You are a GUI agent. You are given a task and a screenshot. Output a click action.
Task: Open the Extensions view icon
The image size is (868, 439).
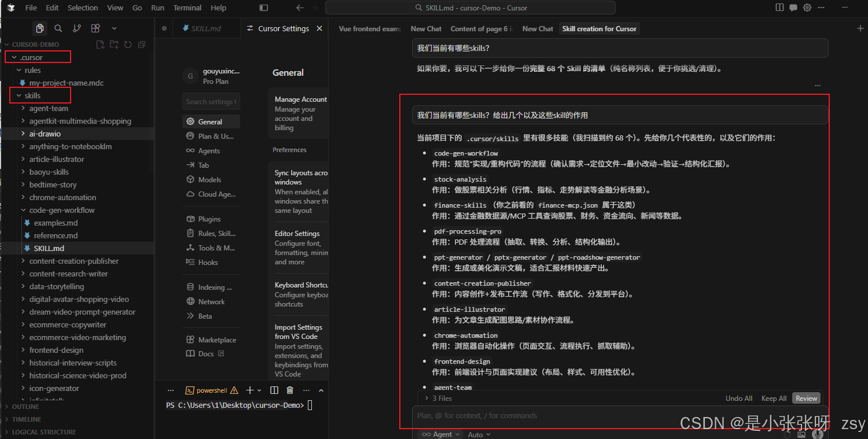95,28
